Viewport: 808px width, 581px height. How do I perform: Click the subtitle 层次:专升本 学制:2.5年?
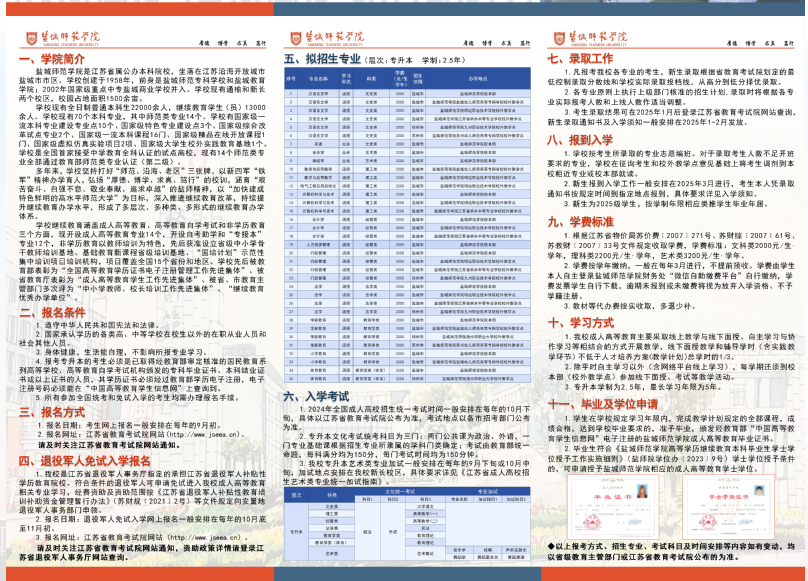416,60
